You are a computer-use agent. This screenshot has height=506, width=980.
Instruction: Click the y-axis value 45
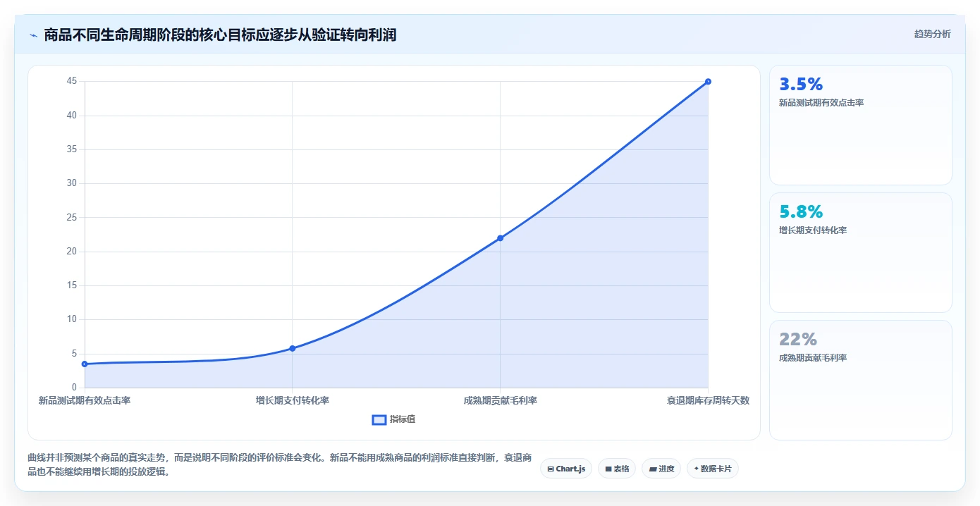72,82
